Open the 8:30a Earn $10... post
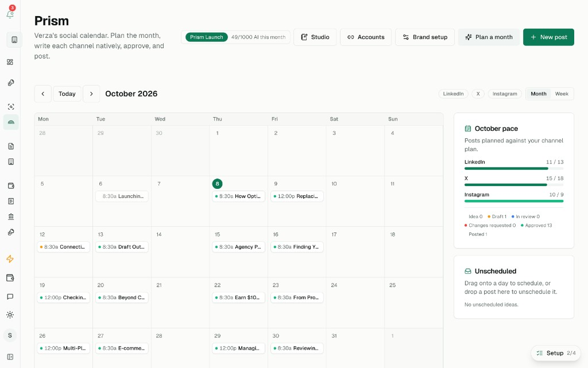The width and height of the screenshot is (588, 368). click(x=238, y=297)
